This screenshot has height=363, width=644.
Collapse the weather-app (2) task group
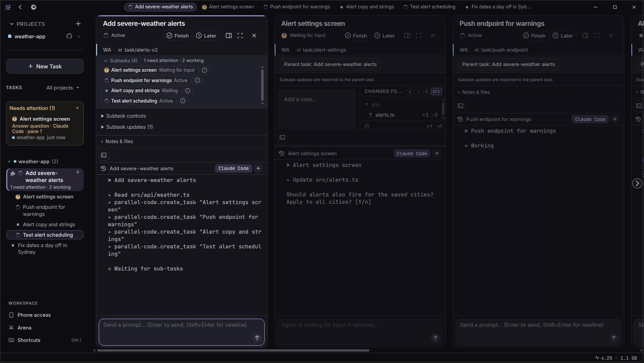9,162
